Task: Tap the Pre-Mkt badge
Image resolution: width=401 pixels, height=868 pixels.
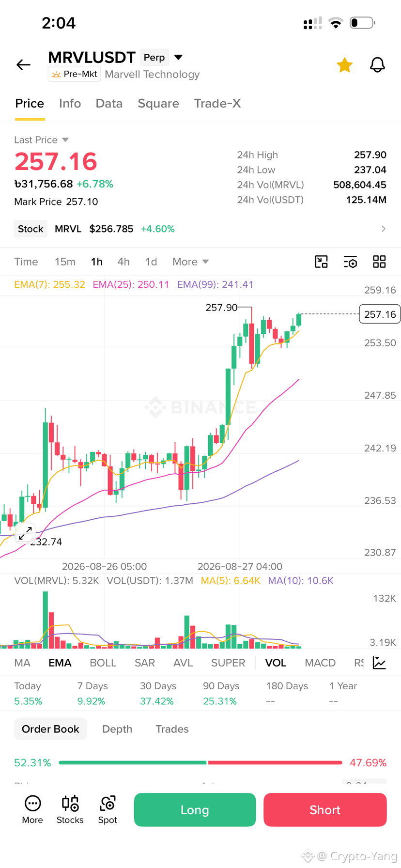Action: tap(74, 74)
